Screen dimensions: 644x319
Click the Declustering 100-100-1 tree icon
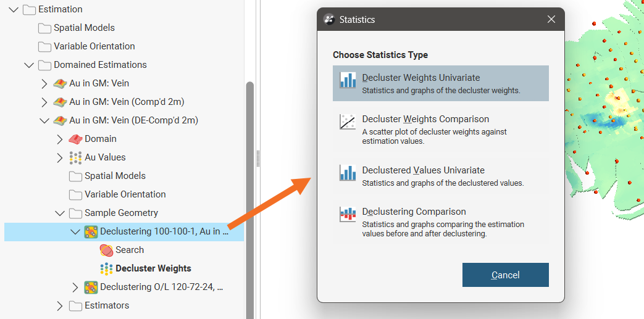click(x=91, y=232)
